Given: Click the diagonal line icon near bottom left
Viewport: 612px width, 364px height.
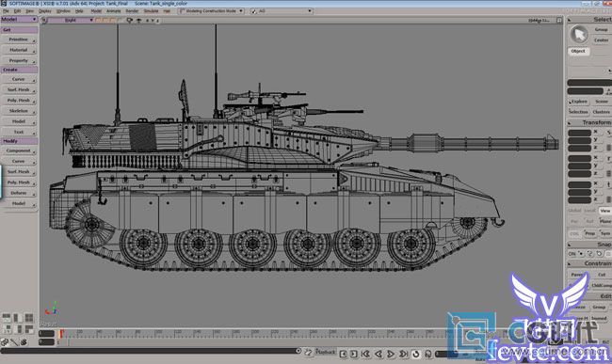Looking at the screenshot, I should (14, 342).
